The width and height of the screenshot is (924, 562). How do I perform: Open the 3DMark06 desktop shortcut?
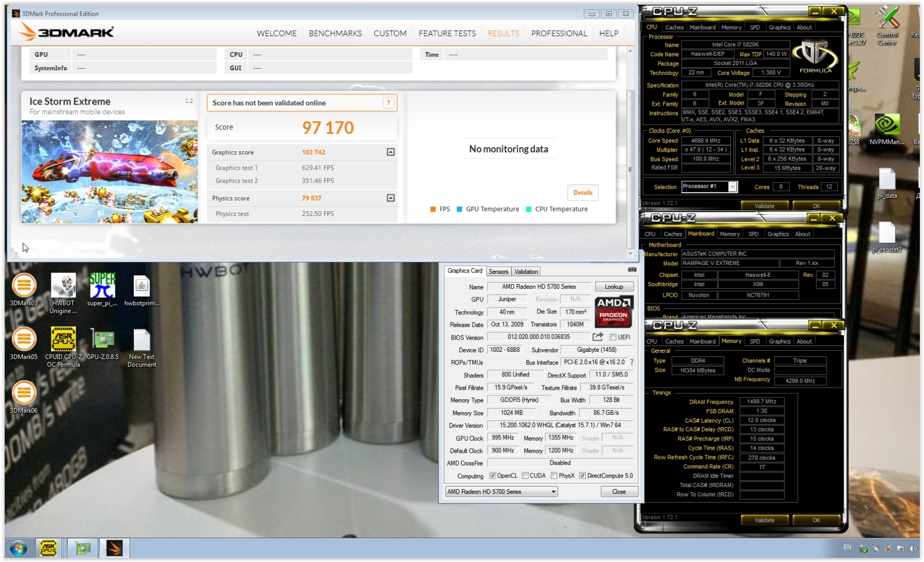(x=24, y=397)
